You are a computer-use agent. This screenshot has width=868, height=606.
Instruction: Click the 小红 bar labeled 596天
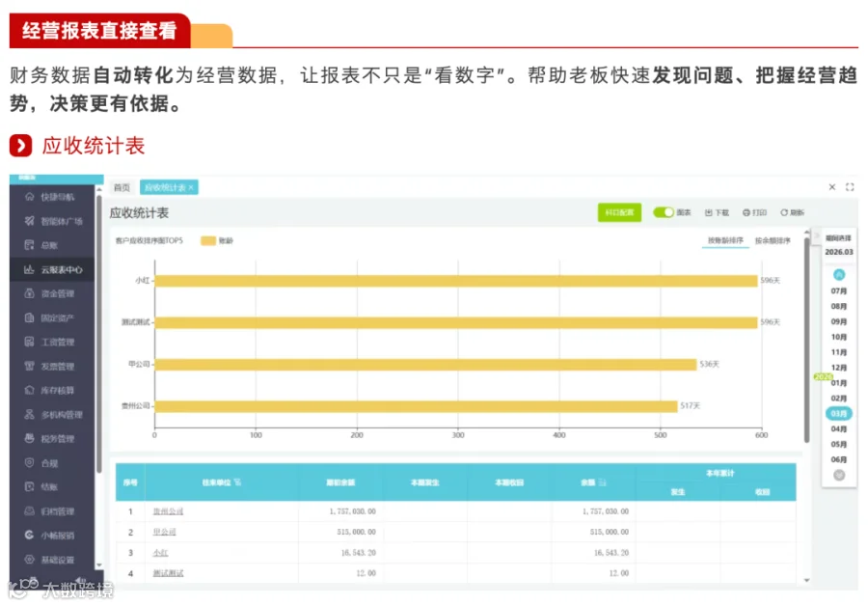coord(455,281)
